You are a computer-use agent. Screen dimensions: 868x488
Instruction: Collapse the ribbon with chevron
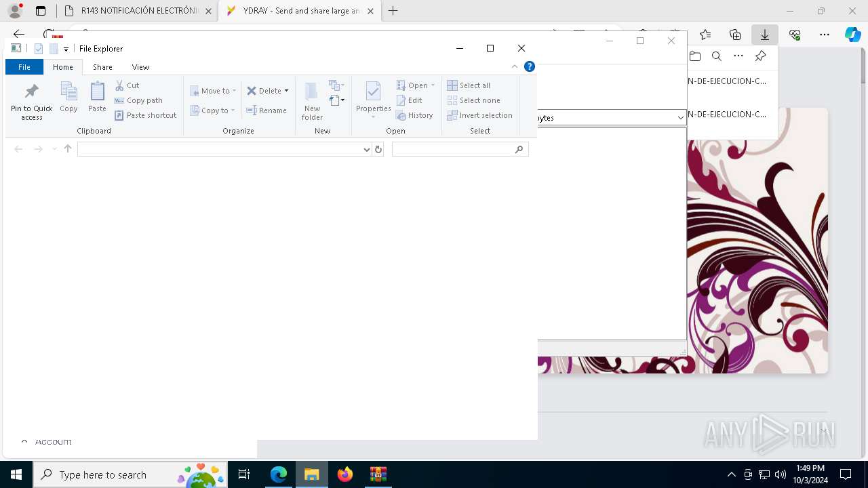point(515,66)
